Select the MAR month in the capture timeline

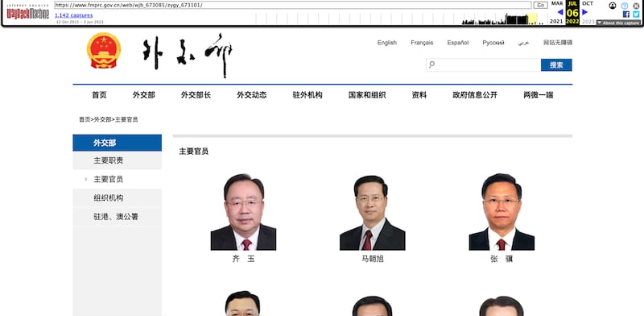(557, 4)
